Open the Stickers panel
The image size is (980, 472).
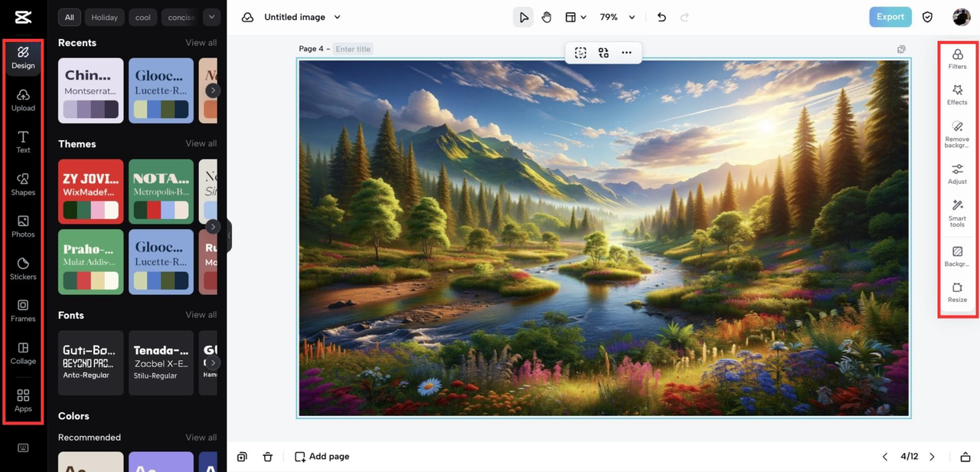point(23,269)
